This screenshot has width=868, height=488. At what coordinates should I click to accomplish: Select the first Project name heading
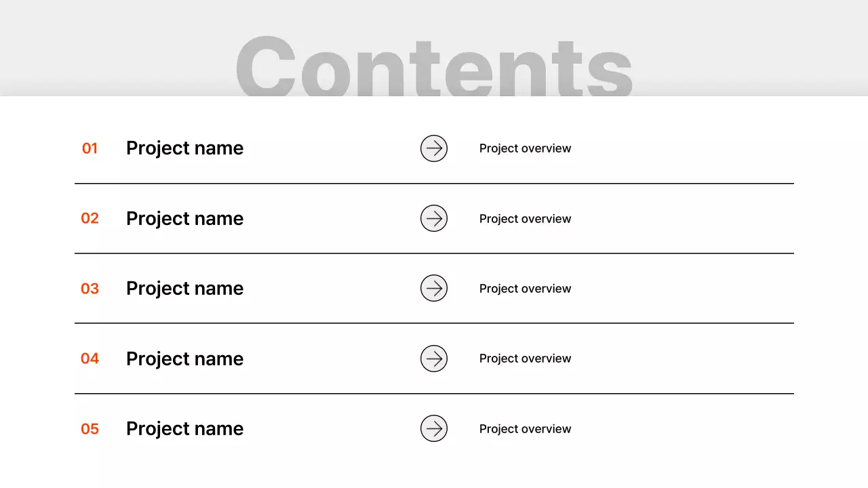pyautogui.click(x=184, y=148)
